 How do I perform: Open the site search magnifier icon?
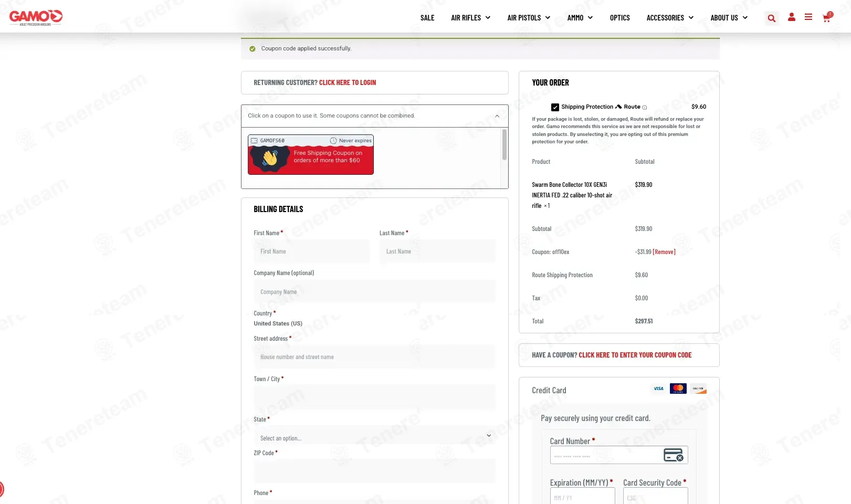[772, 18]
